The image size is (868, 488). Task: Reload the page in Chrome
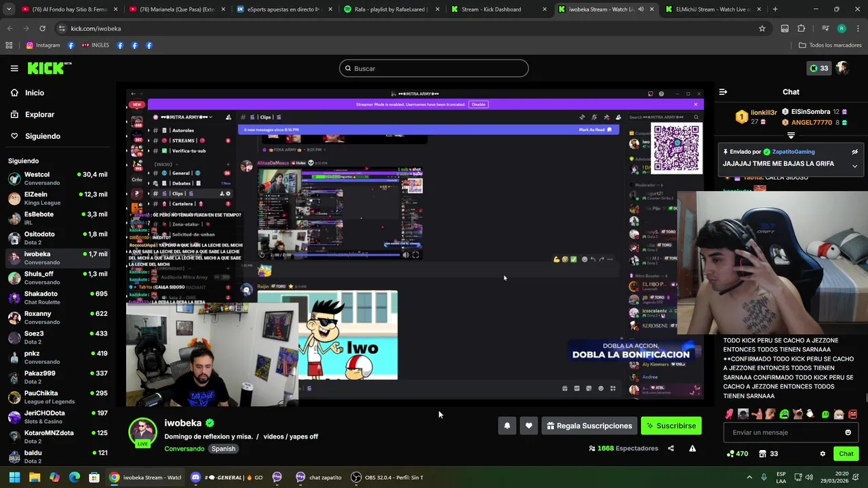coord(42,28)
